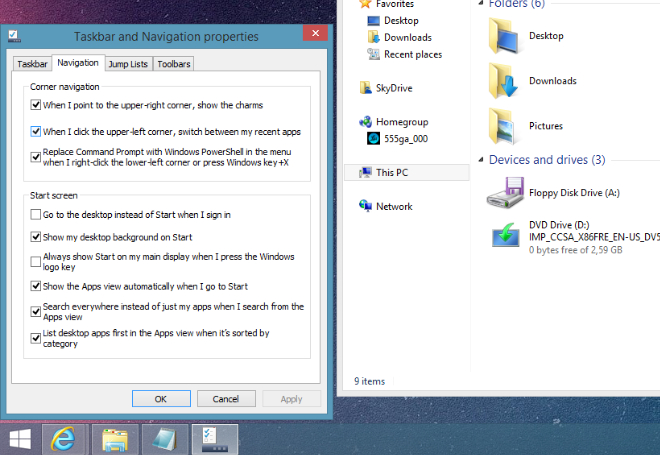Click the dialog title bar checklist icon
This screenshot has height=455, width=660.
[14, 36]
